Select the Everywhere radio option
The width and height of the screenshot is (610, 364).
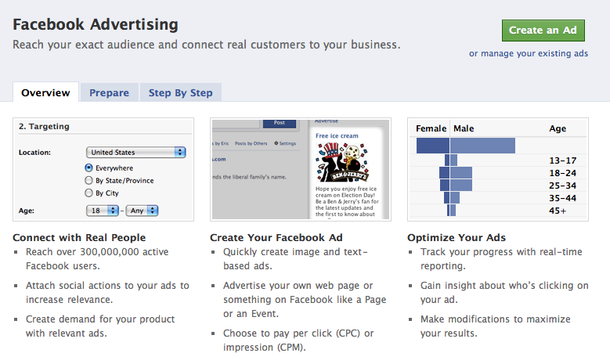[x=88, y=168]
